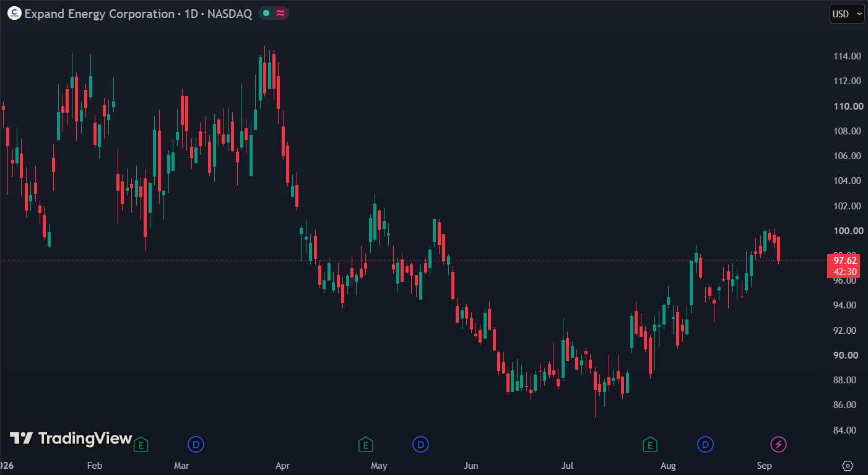Click the 108.00 price axis label
The image size is (868, 475).
pos(847,131)
